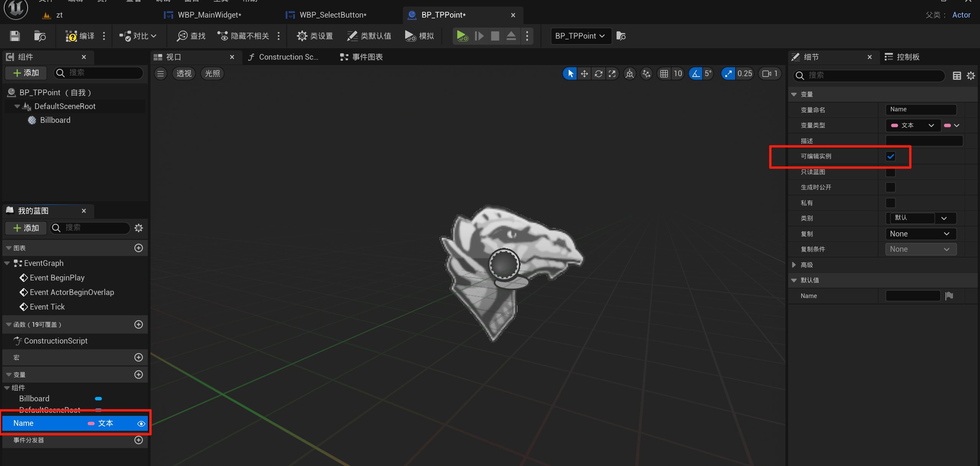Toggle grid snapping icon in viewport
This screenshot has width=980, height=466.
(x=664, y=73)
